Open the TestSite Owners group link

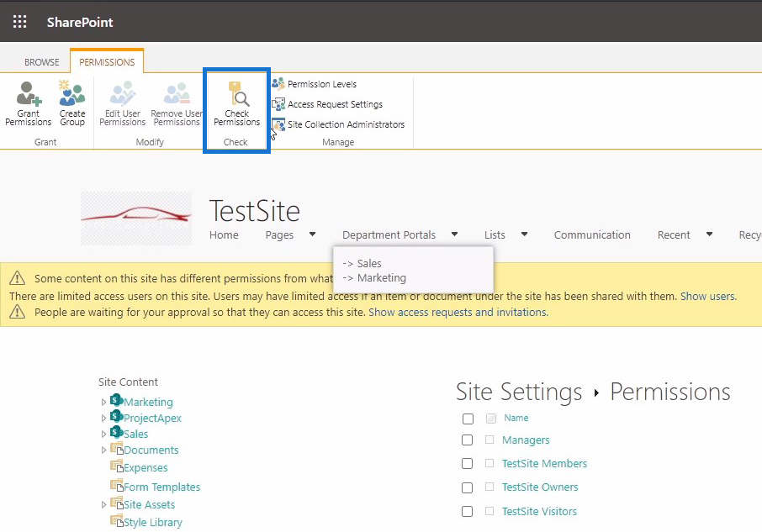540,487
